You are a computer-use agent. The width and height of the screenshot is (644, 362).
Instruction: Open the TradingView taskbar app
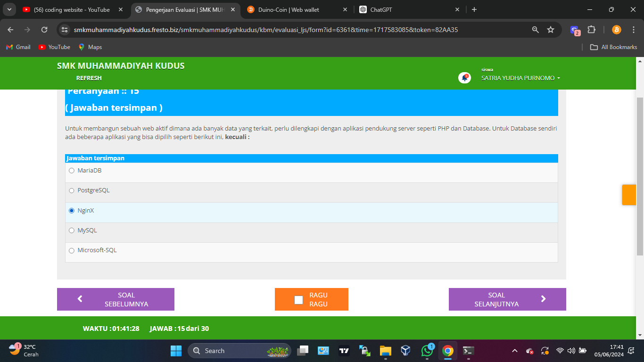pos(344,351)
